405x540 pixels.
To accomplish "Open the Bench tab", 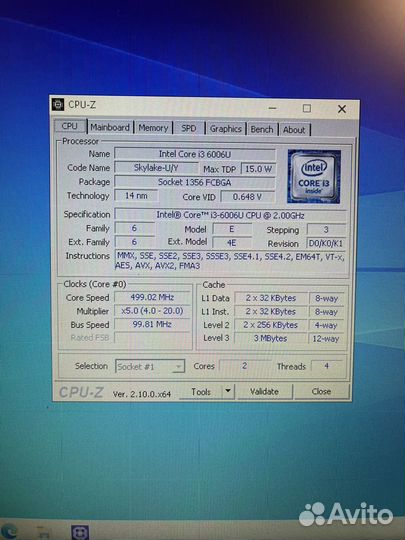I will coord(262,129).
